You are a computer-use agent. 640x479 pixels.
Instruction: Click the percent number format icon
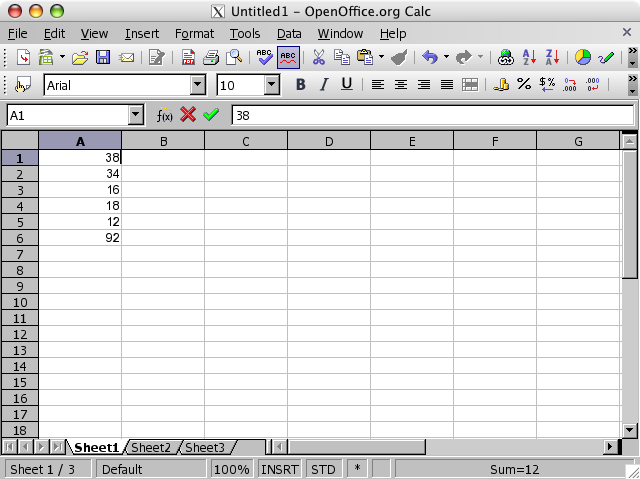click(523, 85)
